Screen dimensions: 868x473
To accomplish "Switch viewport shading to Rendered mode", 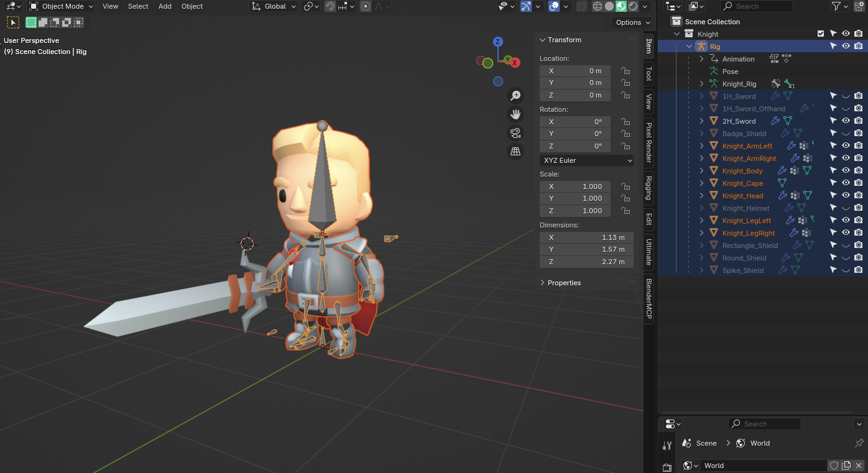I will 633,6.
